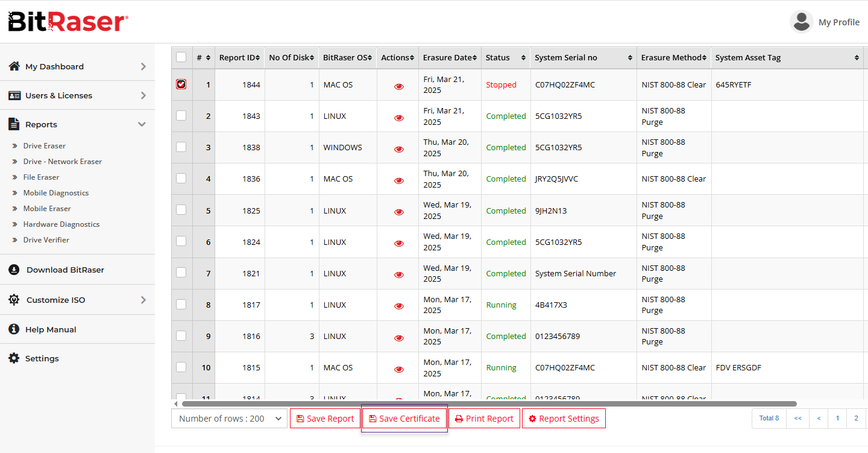Open Hardware Diagnostics reports

click(61, 224)
